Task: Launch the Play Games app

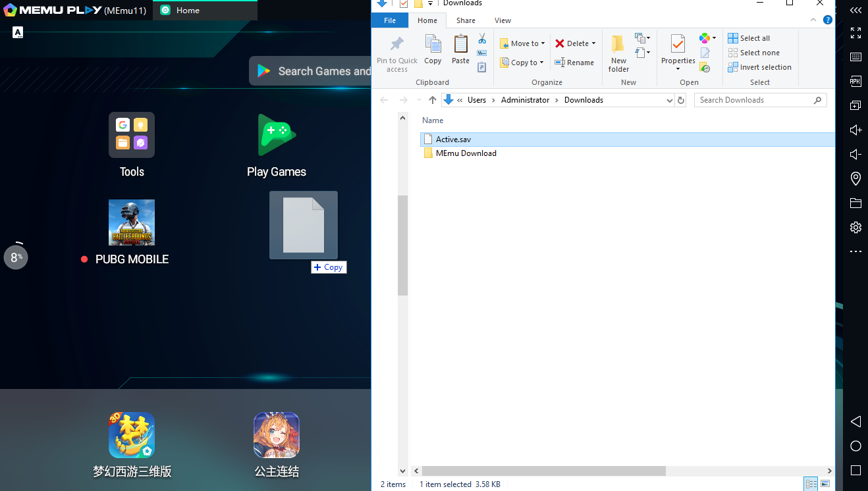Action: coord(277,135)
